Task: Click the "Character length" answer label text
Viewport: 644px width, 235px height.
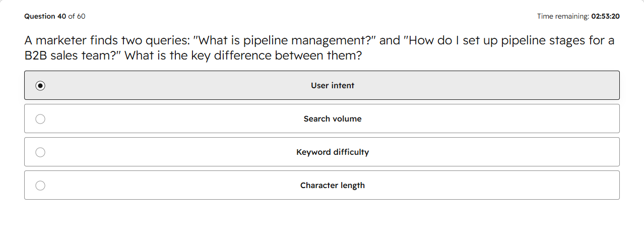Action: [x=333, y=186]
